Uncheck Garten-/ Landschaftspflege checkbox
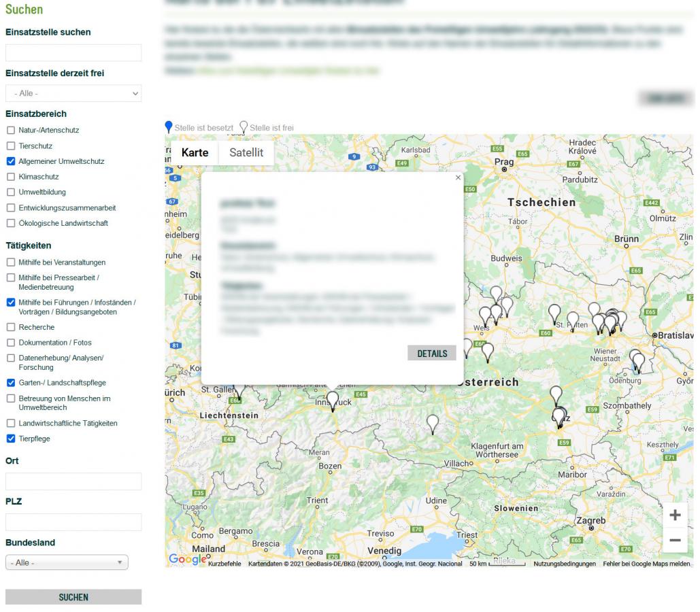Image resolution: width=700 pixels, height=612 pixels. (11, 383)
